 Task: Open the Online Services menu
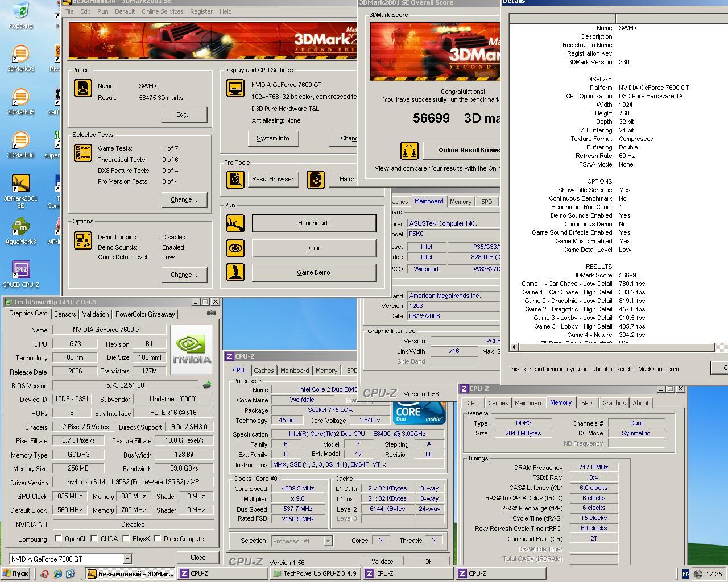click(x=163, y=11)
